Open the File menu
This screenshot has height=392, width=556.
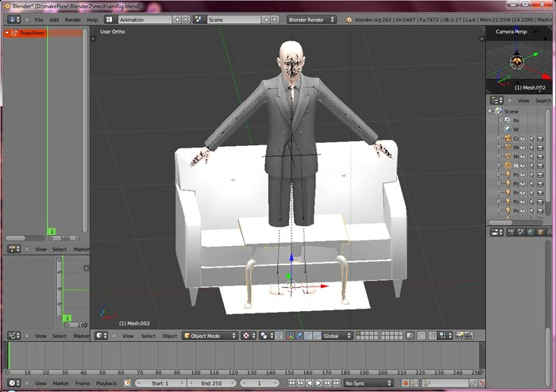(38, 19)
